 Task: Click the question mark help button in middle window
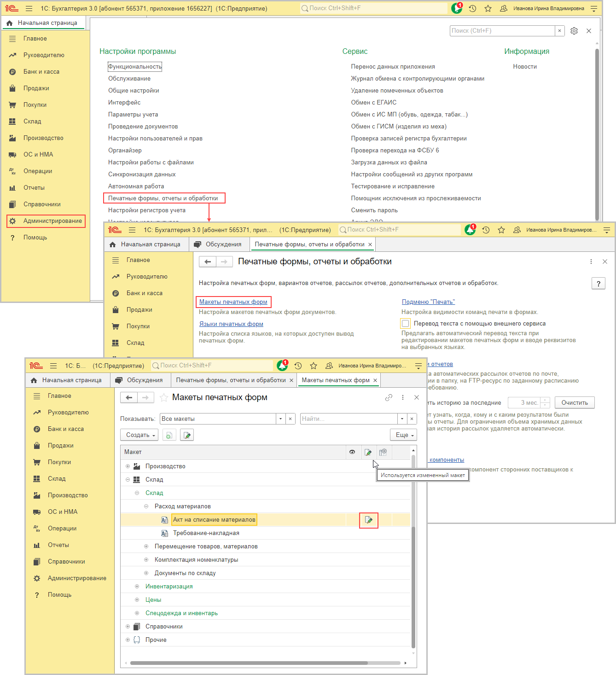click(598, 283)
